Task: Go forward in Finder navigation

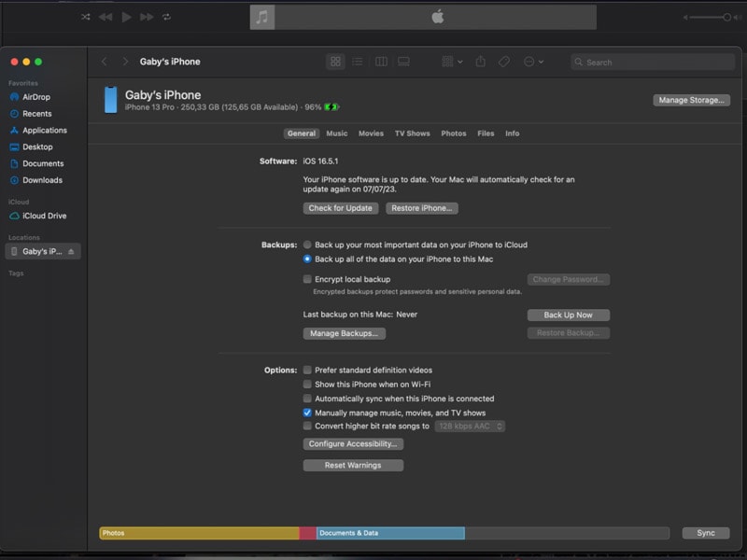Action: tap(125, 62)
